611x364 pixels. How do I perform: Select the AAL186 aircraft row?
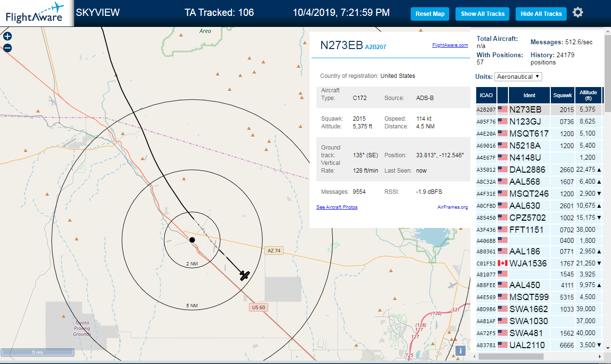(x=539, y=251)
